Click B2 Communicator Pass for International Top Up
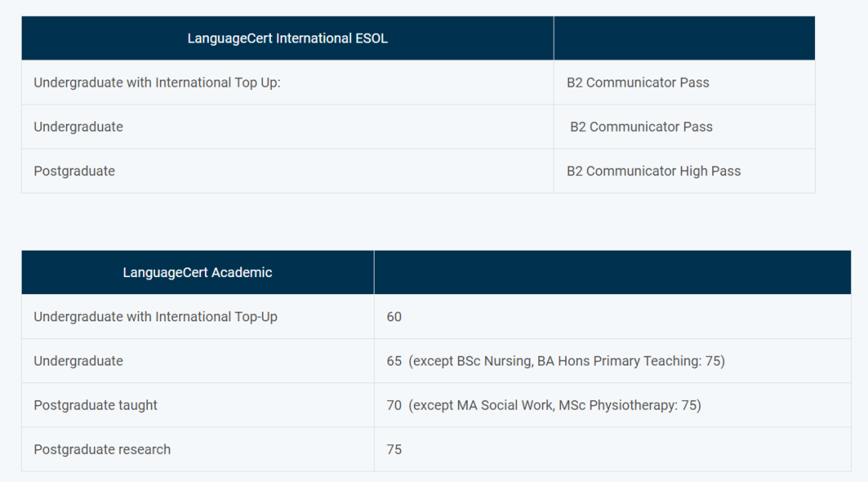 [x=637, y=83]
